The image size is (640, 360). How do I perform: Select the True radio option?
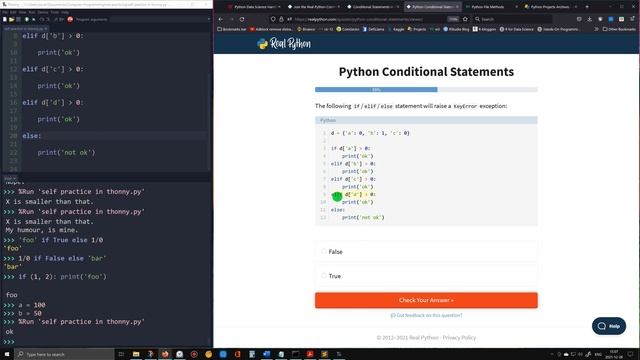324,276
